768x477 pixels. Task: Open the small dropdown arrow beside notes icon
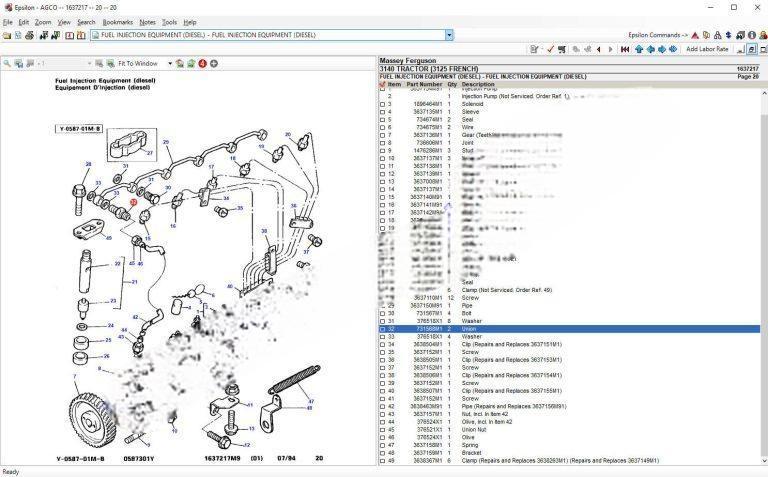coord(542,49)
